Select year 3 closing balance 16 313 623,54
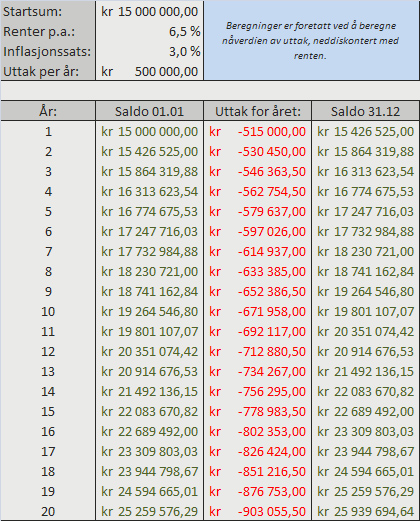 (x=365, y=171)
